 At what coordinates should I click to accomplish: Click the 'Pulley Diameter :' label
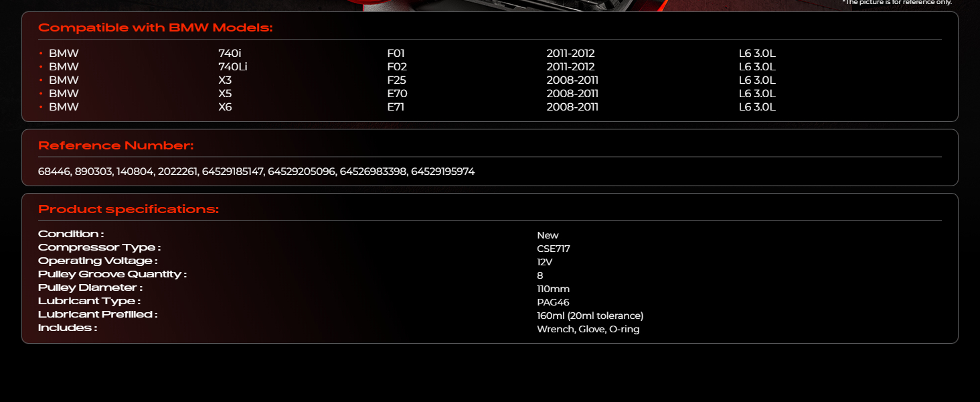tap(90, 288)
